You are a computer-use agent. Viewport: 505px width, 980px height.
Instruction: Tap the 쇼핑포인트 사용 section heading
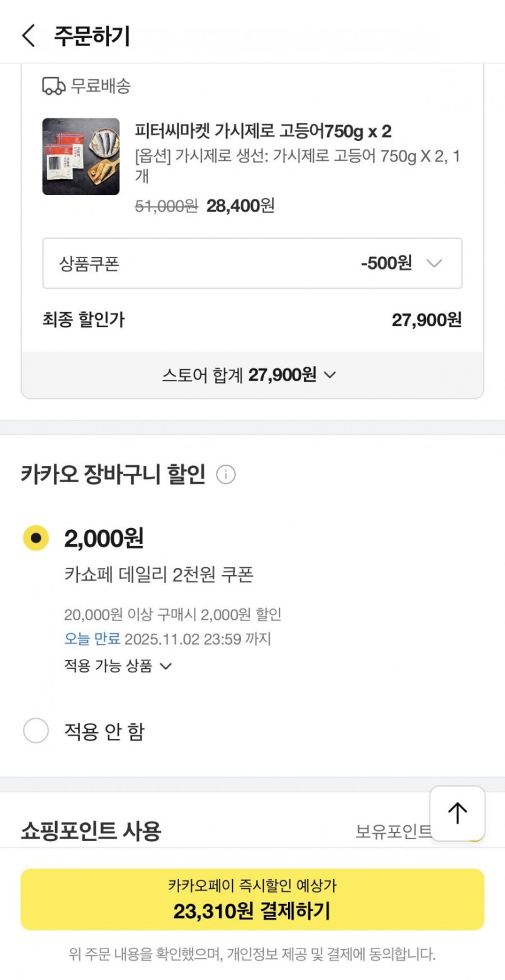coord(91,831)
